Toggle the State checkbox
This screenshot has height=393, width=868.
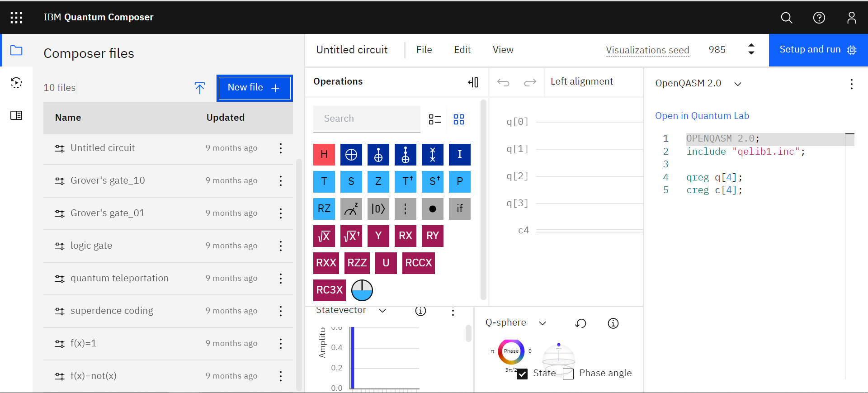[522, 374]
